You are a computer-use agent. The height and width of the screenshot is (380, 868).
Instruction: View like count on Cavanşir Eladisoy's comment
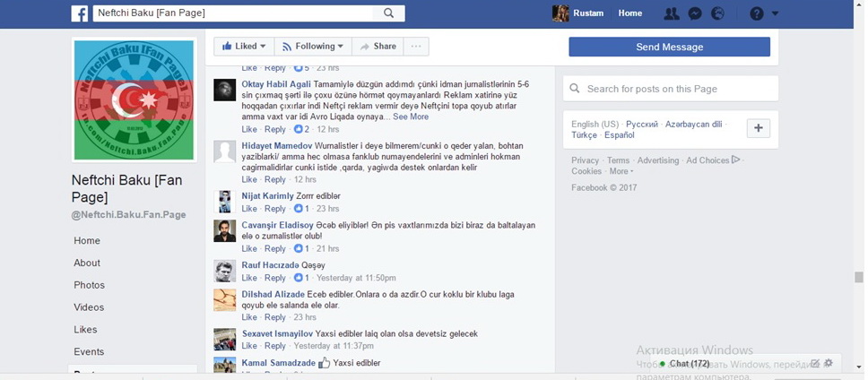point(301,248)
